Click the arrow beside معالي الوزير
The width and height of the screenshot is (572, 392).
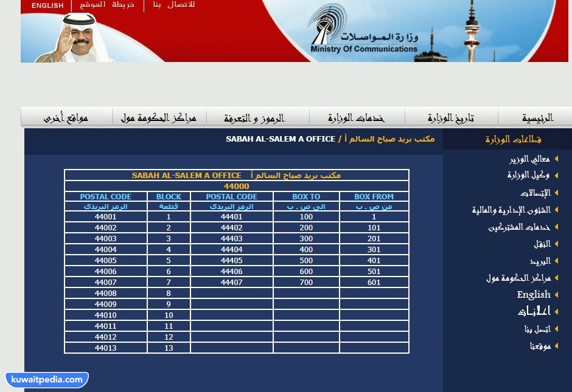(x=557, y=159)
